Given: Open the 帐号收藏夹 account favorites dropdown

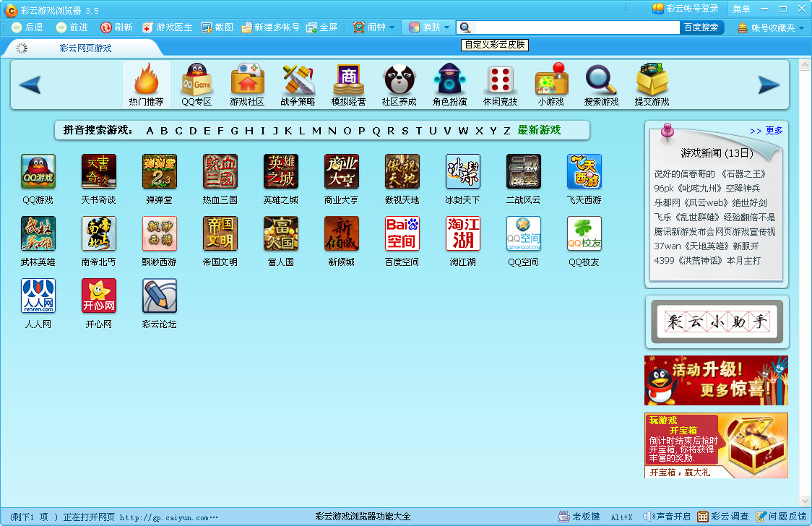Looking at the screenshot, I should [771, 27].
